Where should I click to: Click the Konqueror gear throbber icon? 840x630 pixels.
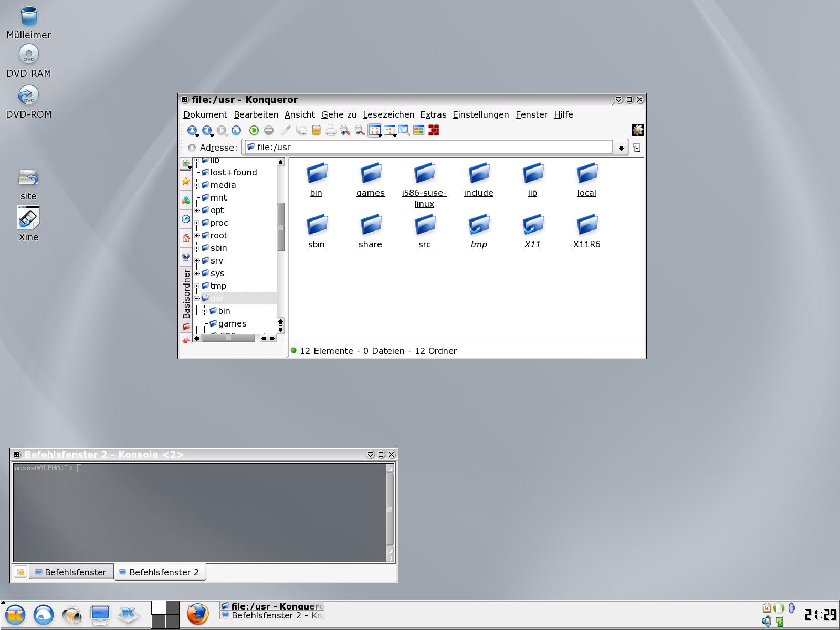pos(637,130)
